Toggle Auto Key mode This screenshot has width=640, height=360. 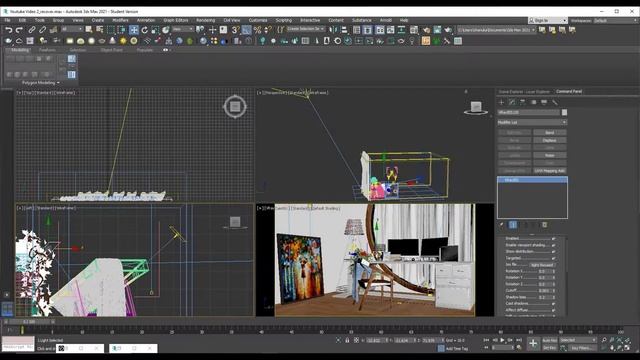click(x=549, y=340)
